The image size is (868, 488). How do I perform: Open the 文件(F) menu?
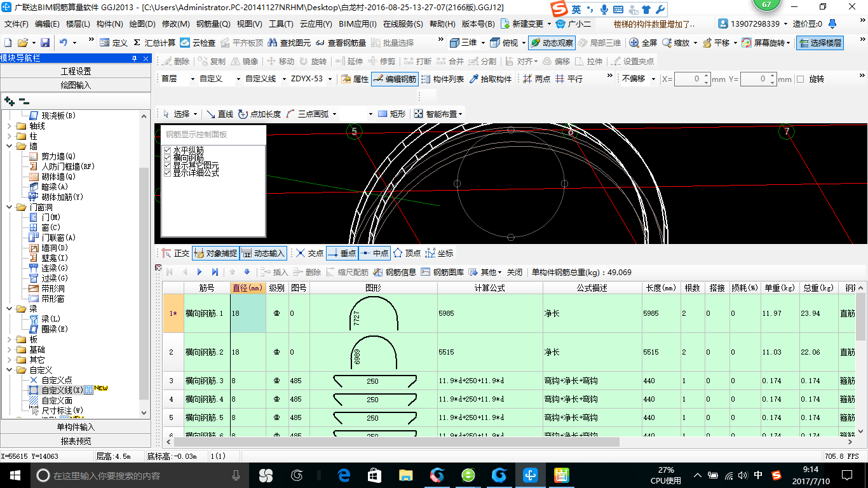pyautogui.click(x=17, y=24)
